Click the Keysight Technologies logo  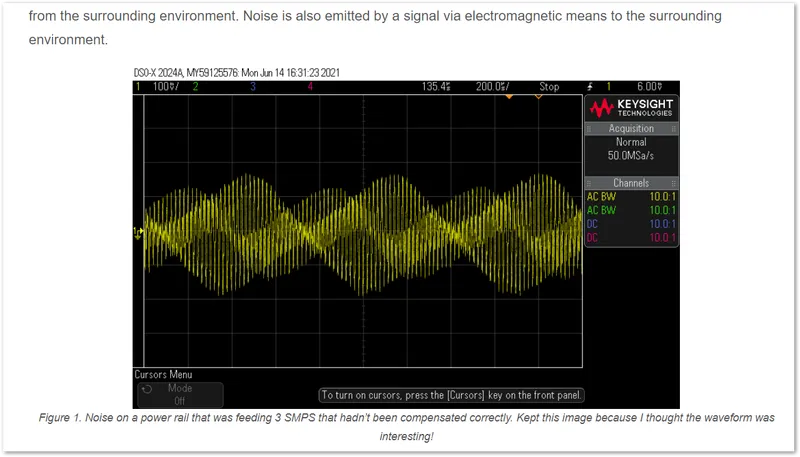632,108
